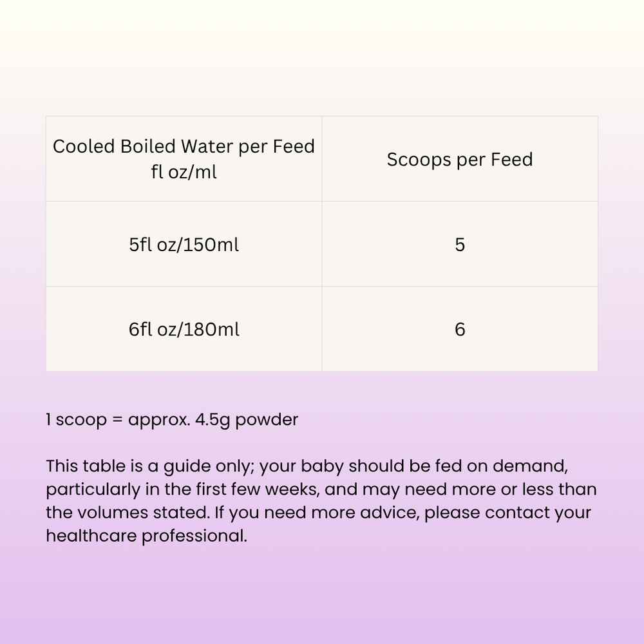Click the scoops value 5 cell
Viewport: 644px width, 644px height.
[460, 244]
